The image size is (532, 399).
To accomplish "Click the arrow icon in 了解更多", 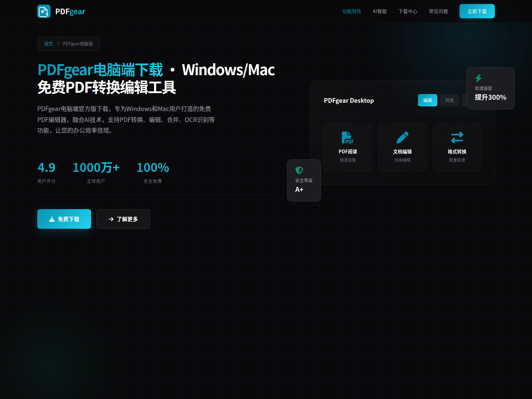I will tap(111, 219).
